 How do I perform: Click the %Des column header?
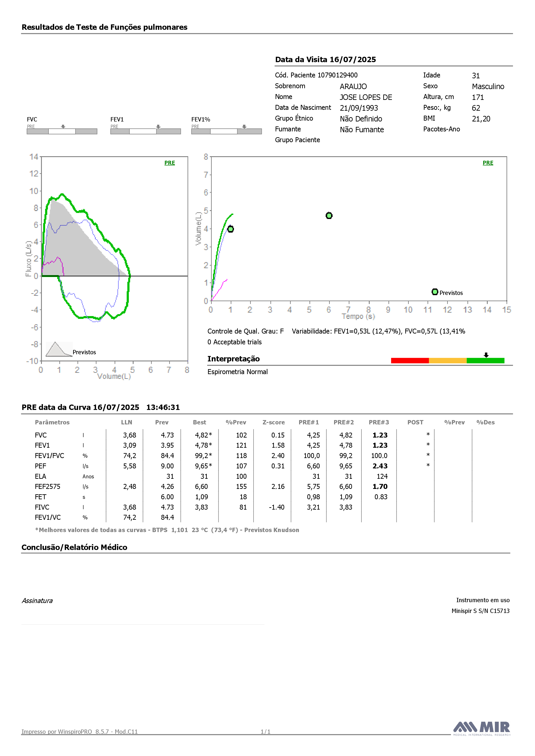486,422
